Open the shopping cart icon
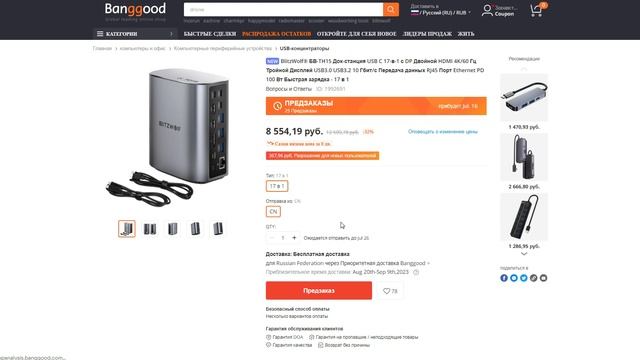Viewport: 640px width, 360px height. pyautogui.click(x=538, y=10)
